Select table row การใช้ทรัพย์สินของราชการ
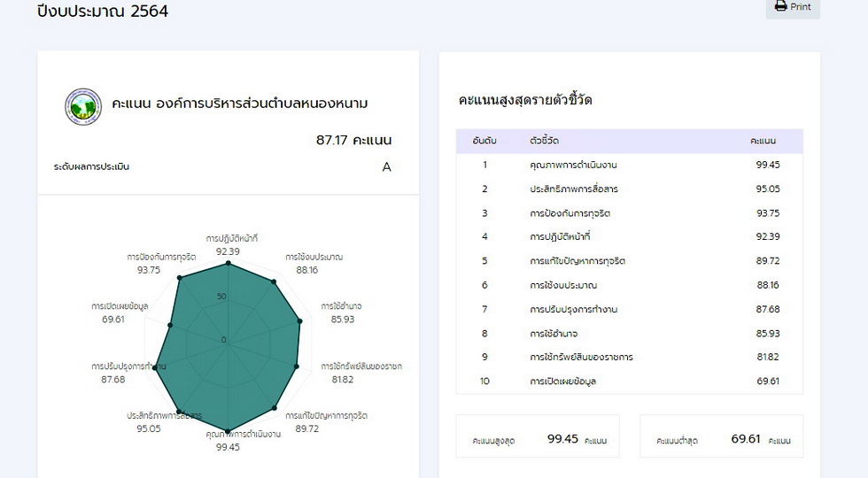 pos(630,358)
